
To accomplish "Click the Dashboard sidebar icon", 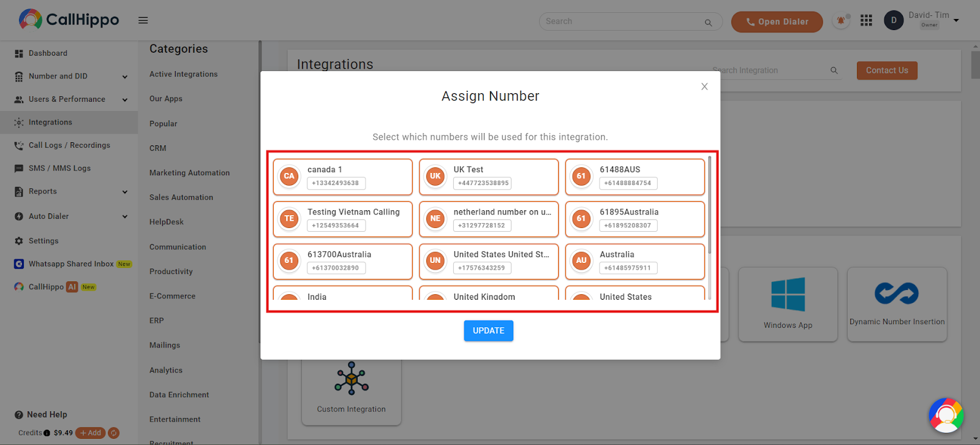I will coord(19,53).
